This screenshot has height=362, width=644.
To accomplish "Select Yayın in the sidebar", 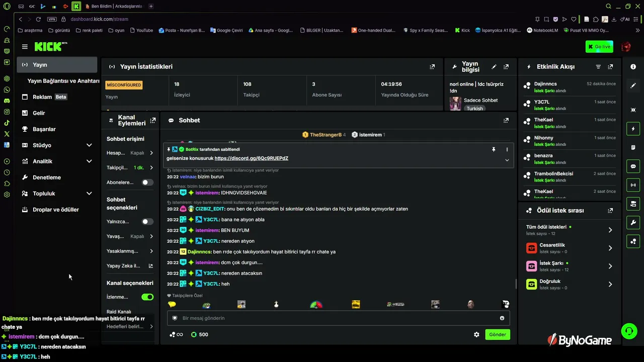I will point(57,65).
